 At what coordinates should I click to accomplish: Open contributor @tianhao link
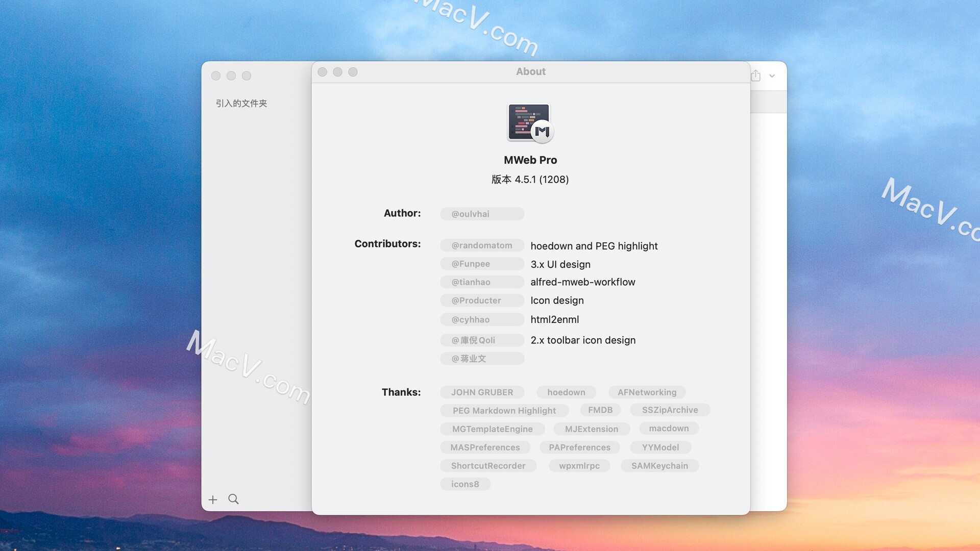482,282
